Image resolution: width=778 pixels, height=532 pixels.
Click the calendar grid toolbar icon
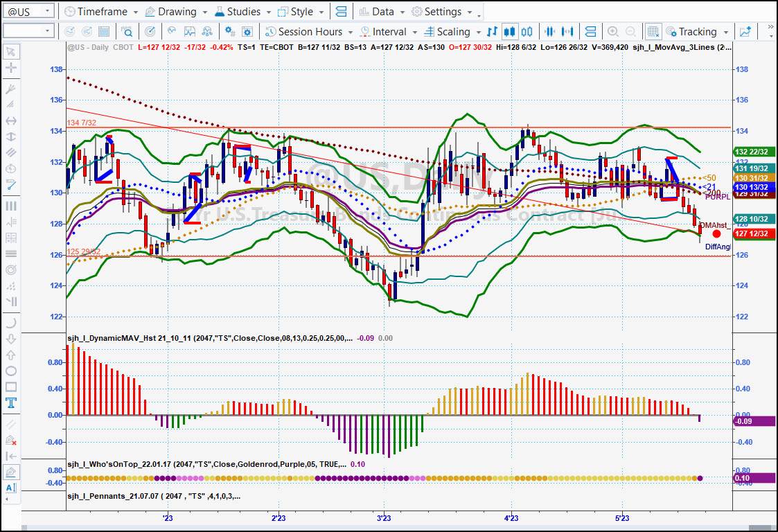coord(104,32)
